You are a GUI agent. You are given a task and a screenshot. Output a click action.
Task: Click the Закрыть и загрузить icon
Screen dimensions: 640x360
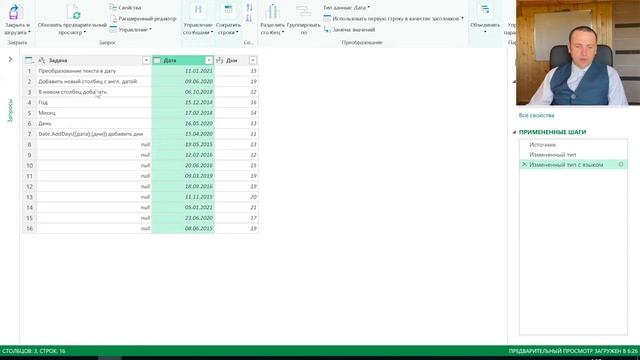[15, 11]
